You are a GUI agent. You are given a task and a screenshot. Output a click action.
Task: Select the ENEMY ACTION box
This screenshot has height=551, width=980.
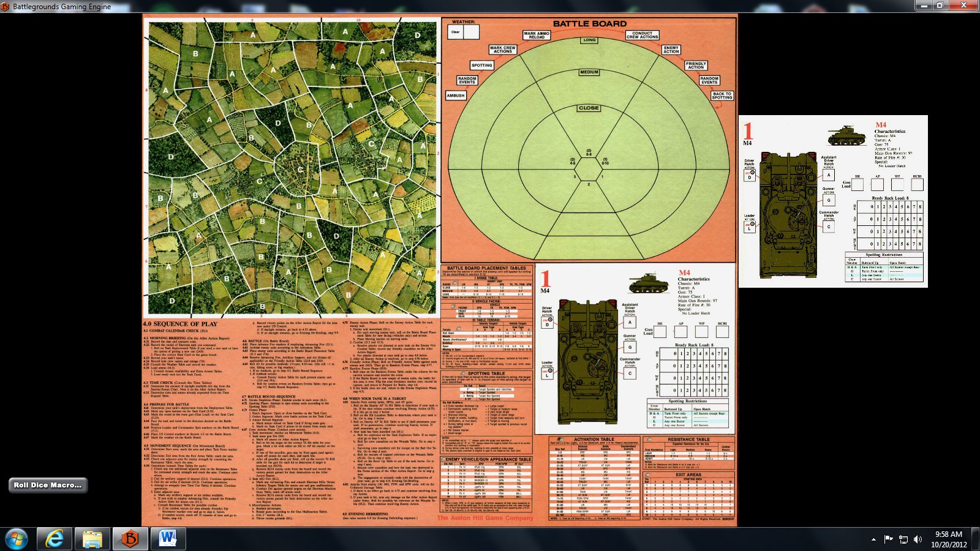coord(671,50)
